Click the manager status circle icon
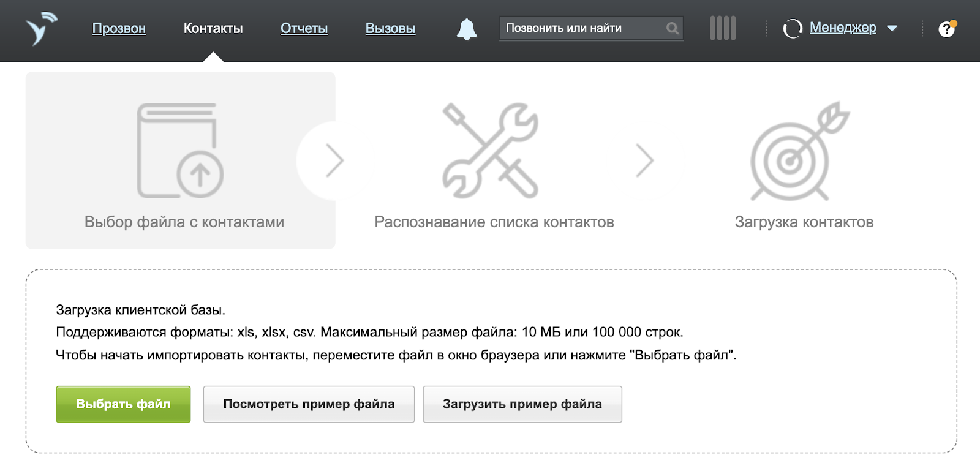Viewport: 980px width, 474px height. click(793, 29)
